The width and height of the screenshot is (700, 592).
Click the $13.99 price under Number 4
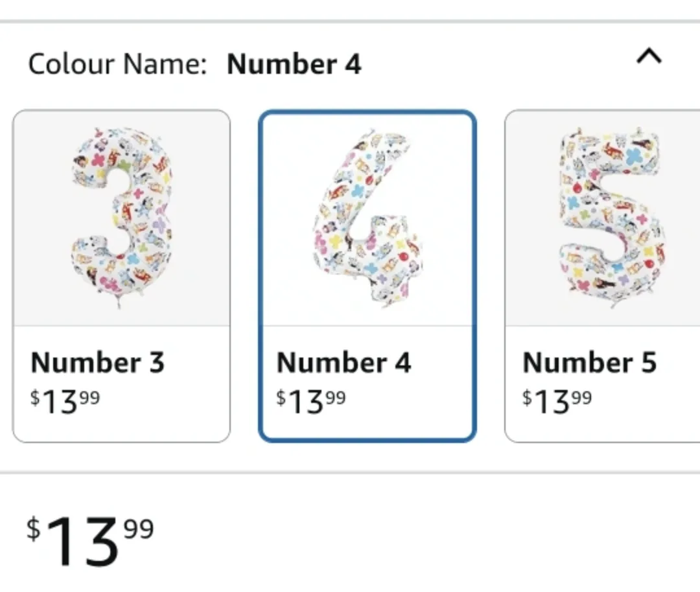(x=311, y=402)
